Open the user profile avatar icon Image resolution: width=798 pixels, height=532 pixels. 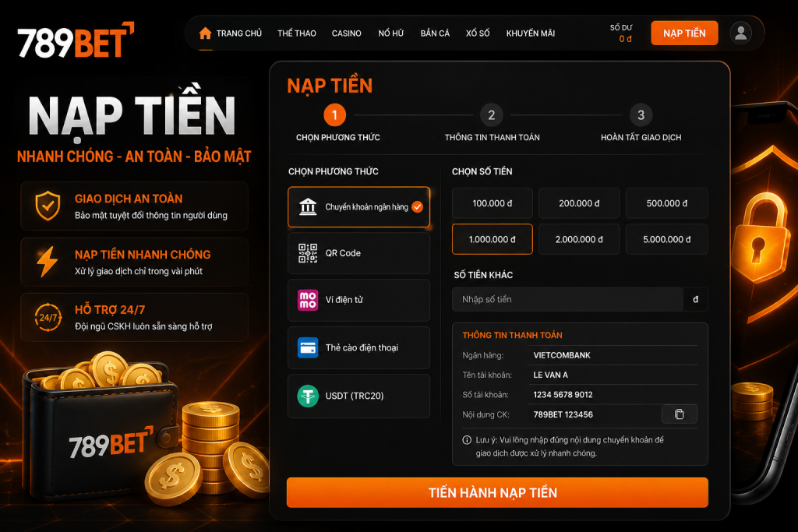pos(740,33)
